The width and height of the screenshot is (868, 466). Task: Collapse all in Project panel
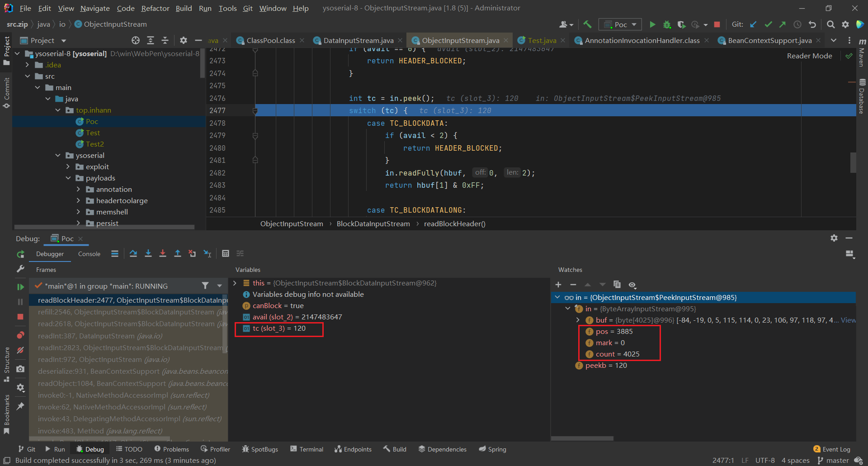165,40
